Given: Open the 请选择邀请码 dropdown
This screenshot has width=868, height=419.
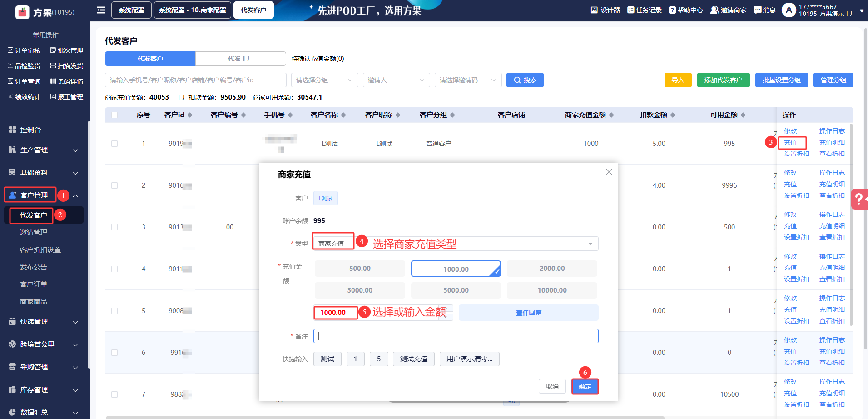Looking at the screenshot, I should click(468, 80).
